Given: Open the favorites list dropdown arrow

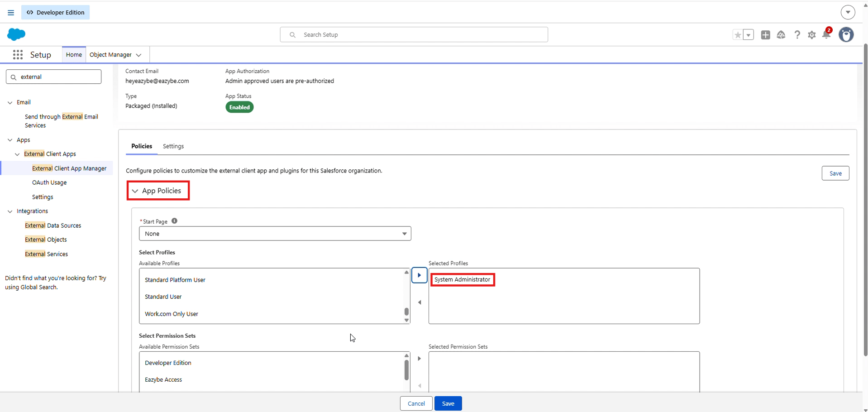Looking at the screenshot, I should (x=749, y=35).
